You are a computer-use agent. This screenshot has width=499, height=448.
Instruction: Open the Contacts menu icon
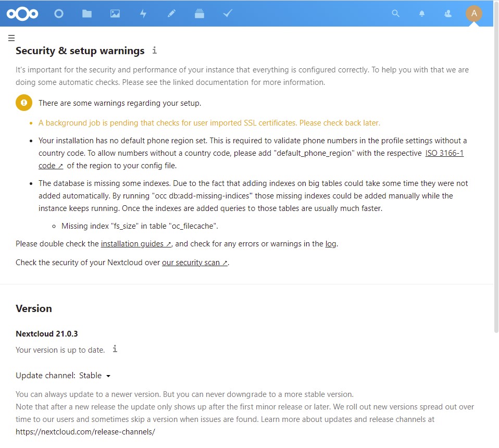click(448, 14)
